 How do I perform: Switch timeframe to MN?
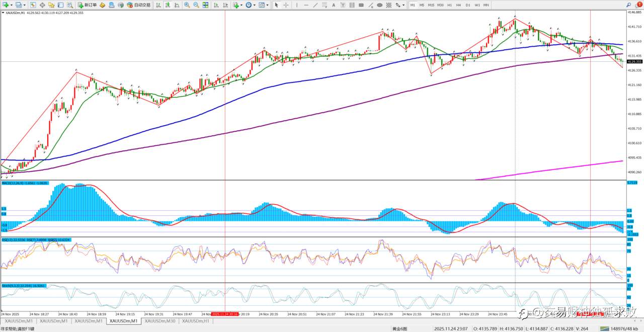[x=486, y=5]
